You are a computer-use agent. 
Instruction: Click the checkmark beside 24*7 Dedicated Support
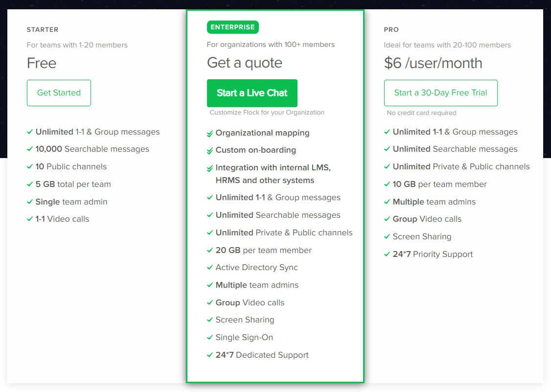point(210,355)
